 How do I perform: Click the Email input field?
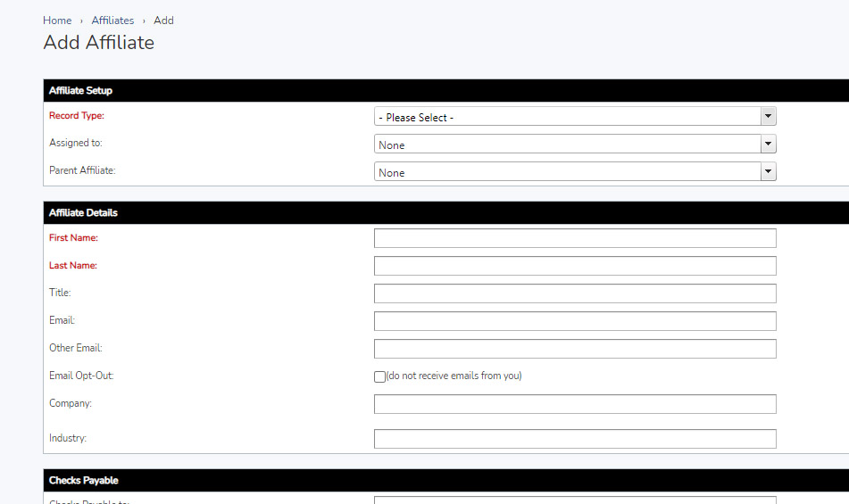pyautogui.click(x=574, y=321)
